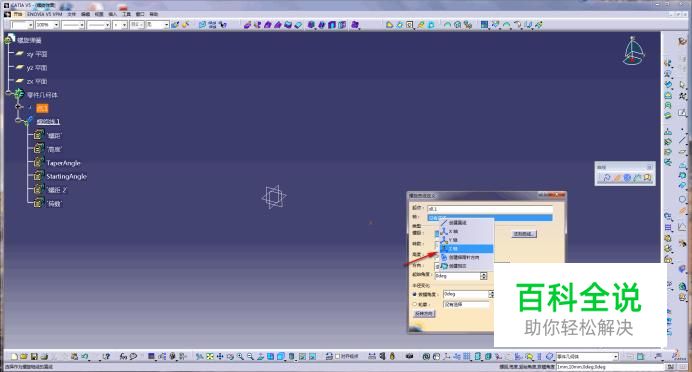
Task: Click the 起始角度 0deg input field
Action: coord(457,276)
